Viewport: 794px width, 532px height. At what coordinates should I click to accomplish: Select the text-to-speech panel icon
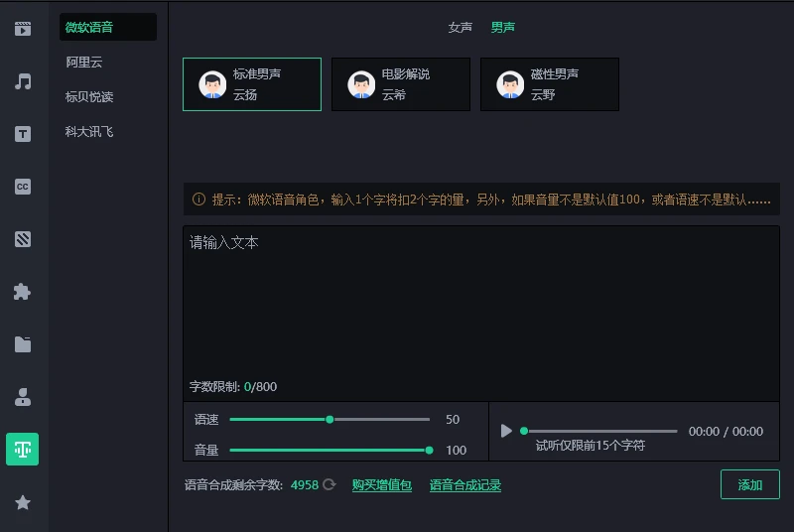click(x=22, y=449)
